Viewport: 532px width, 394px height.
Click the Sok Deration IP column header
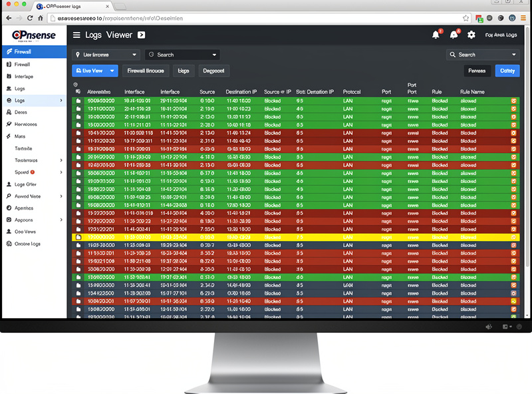[315, 92]
